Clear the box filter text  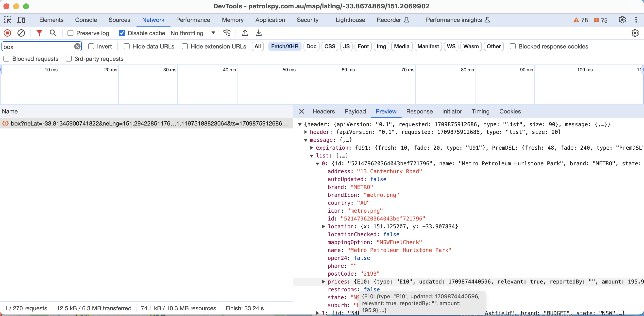[x=77, y=47]
